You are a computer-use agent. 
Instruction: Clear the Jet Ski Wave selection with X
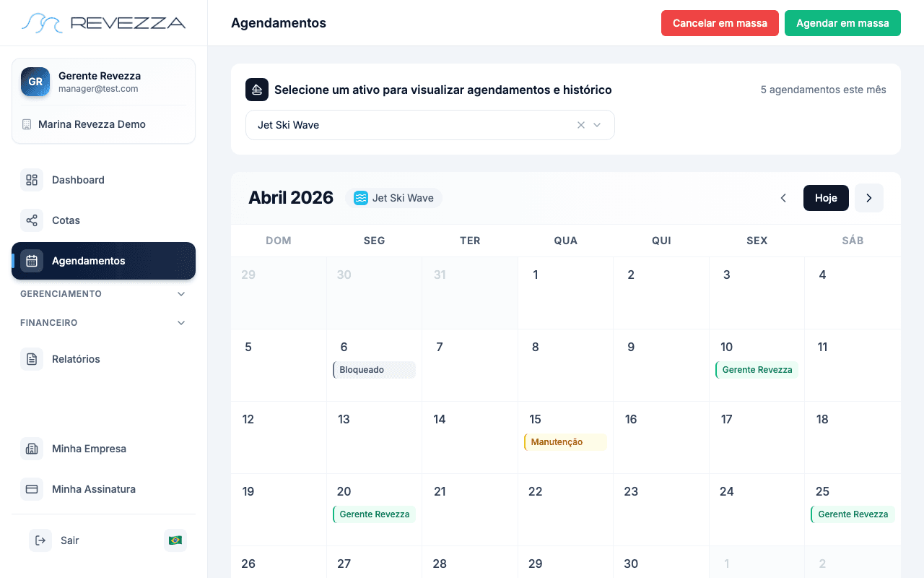[x=581, y=125]
